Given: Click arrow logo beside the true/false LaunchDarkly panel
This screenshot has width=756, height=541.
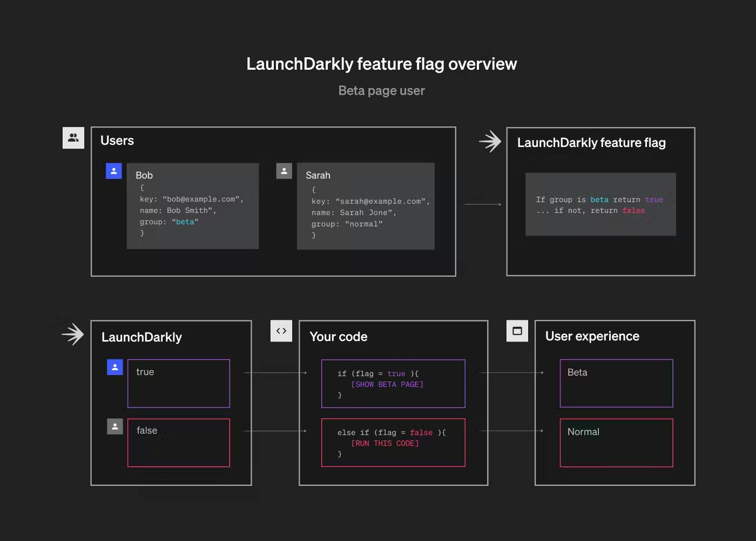Looking at the screenshot, I should point(73,334).
